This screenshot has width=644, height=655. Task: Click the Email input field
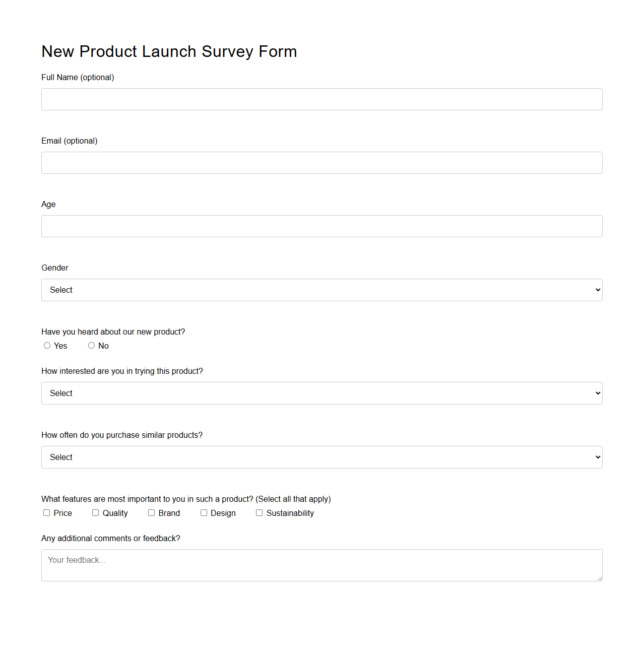(321, 163)
